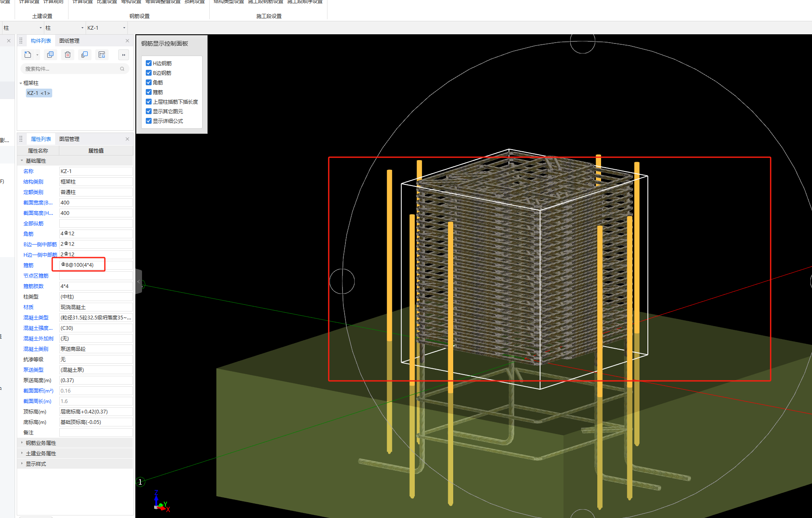Image resolution: width=812 pixels, height=518 pixels.
Task: Click the axis grid bubble numbered 1
Action: click(140, 482)
